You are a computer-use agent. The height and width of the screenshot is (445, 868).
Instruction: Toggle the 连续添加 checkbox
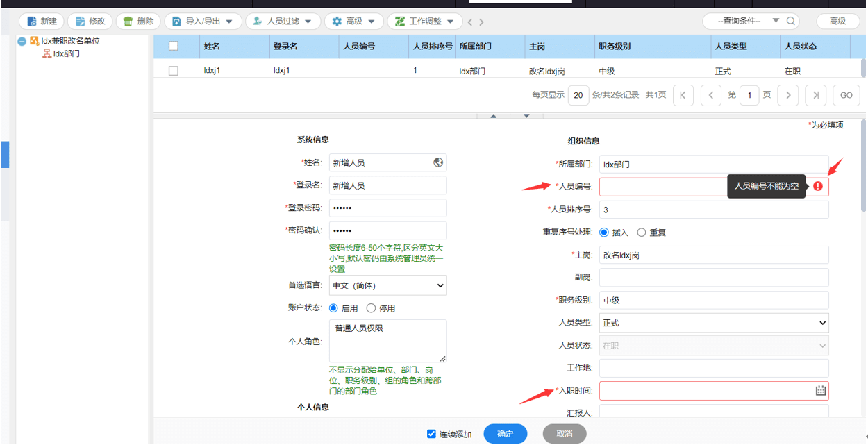[x=431, y=434]
